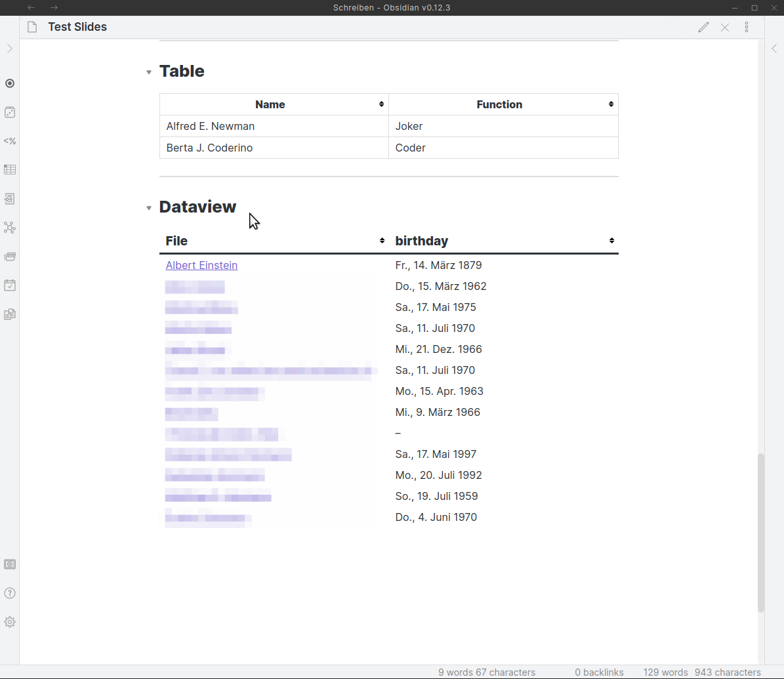Sort the table by Name
The width and height of the screenshot is (784, 679).
pos(381,104)
